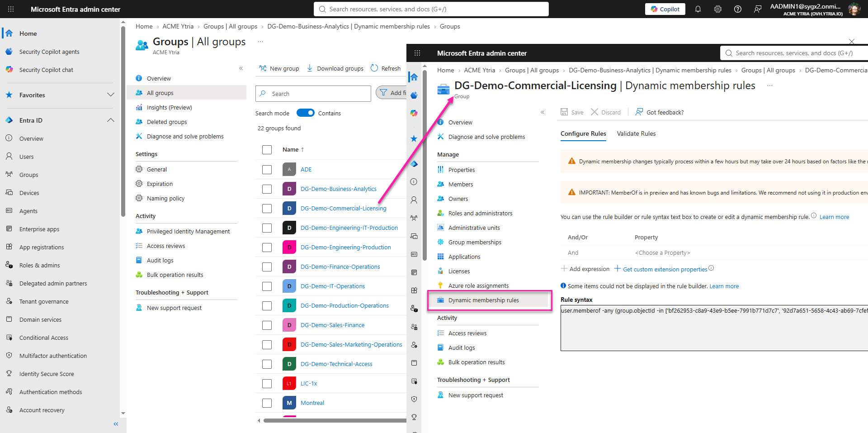
Task: Click the Copilot button
Action: (665, 9)
